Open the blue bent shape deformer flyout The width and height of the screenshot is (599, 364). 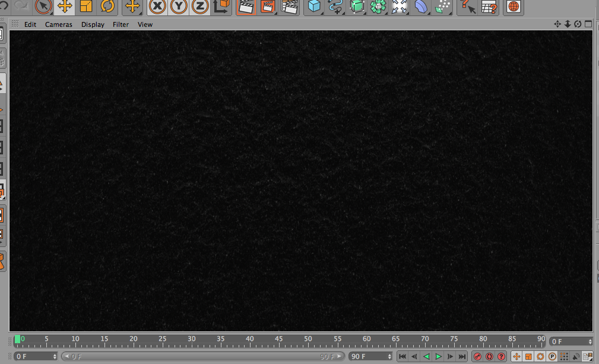(421, 7)
